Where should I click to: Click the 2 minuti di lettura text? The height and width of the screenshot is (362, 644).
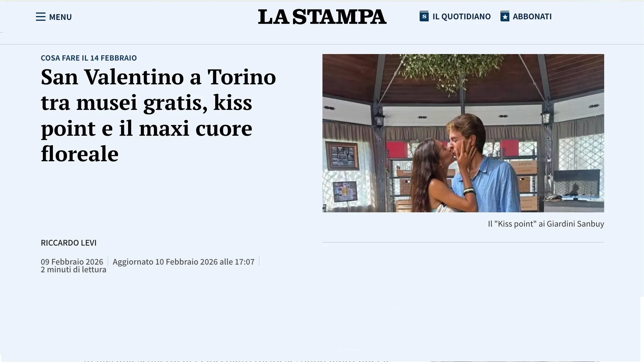73,269
